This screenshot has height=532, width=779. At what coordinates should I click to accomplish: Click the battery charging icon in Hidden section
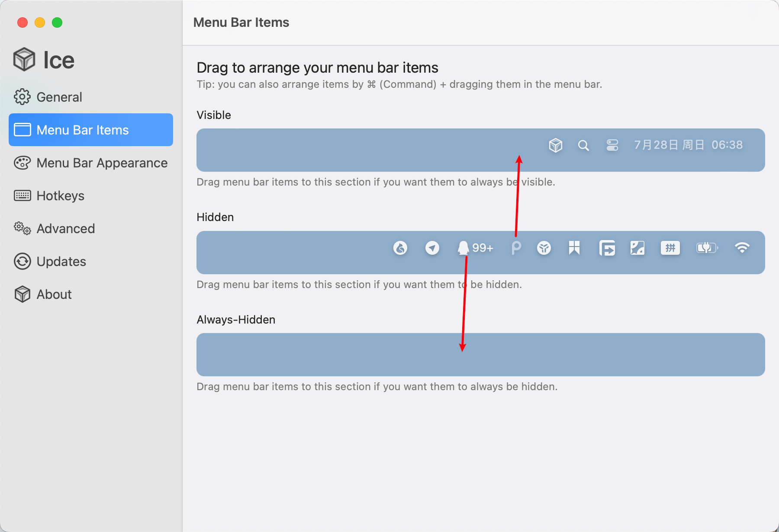pyautogui.click(x=707, y=248)
